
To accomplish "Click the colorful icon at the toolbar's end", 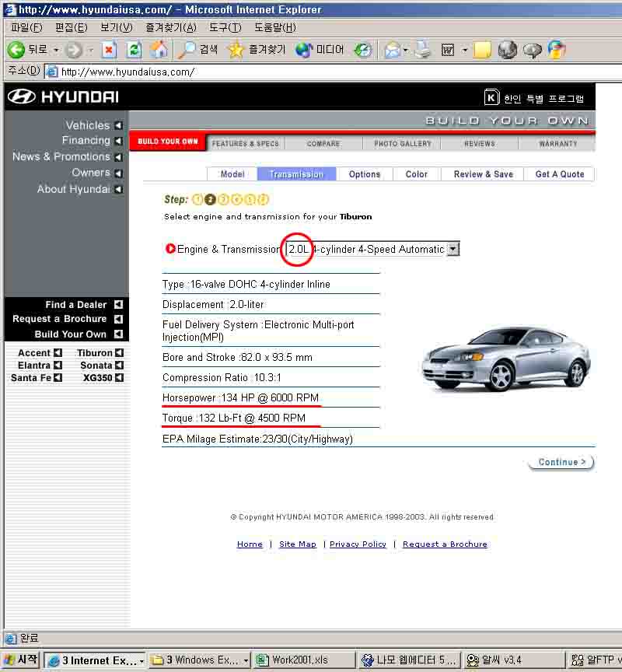I will click(x=557, y=50).
